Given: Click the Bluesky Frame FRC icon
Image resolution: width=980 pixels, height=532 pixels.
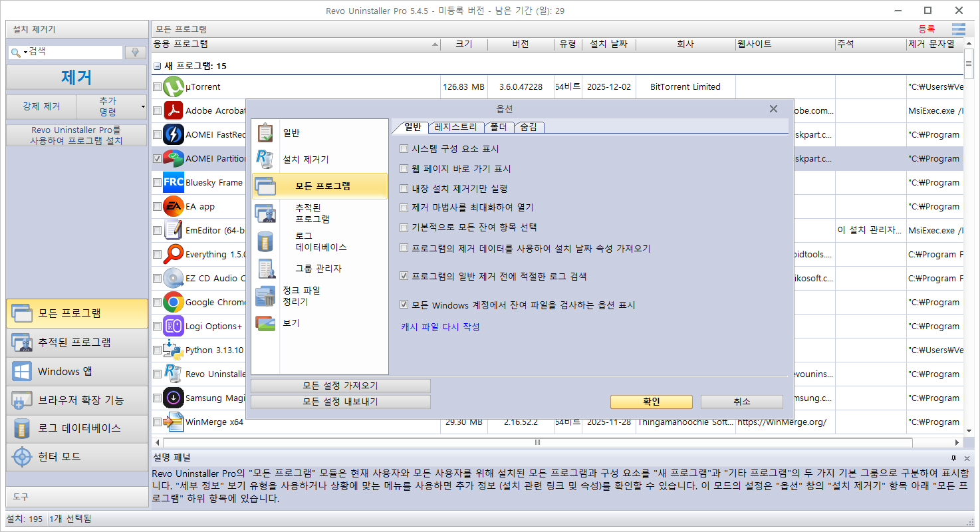Looking at the screenshot, I should click(x=174, y=182).
